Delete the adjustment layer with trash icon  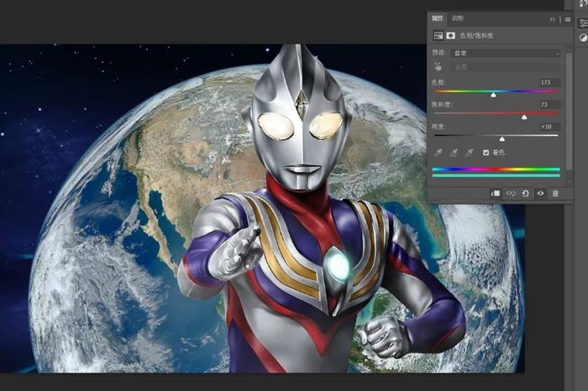tap(555, 193)
